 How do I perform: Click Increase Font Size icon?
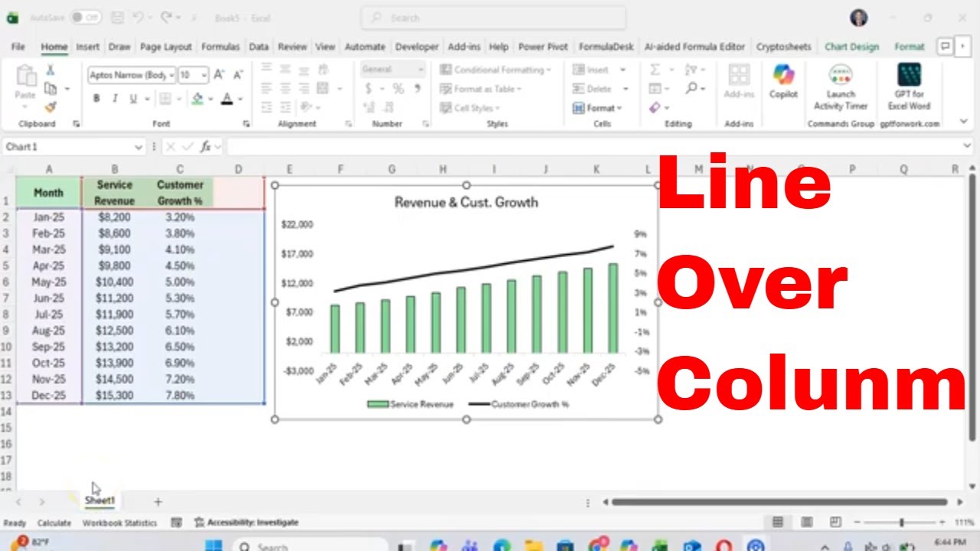(219, 75)
